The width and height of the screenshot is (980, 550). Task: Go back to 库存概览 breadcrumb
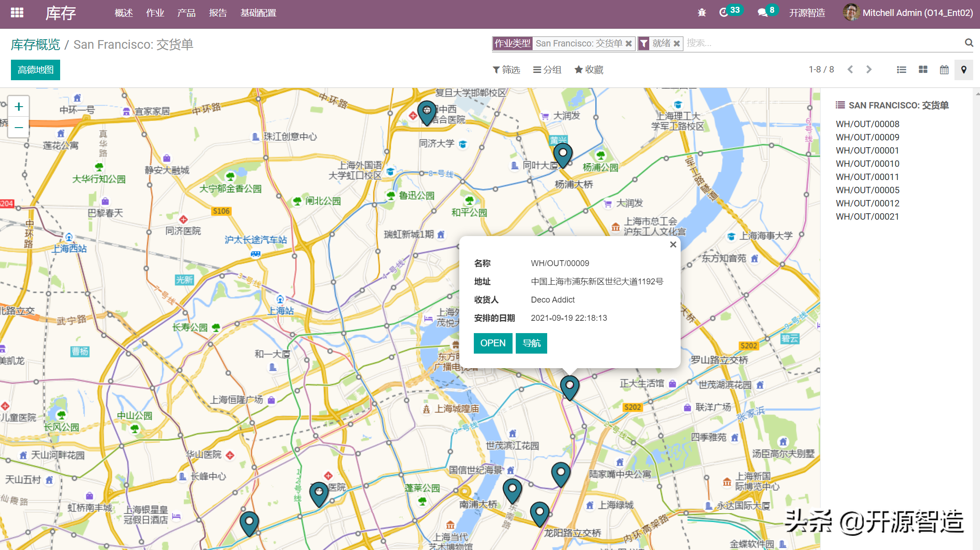[x=36, y=44]
